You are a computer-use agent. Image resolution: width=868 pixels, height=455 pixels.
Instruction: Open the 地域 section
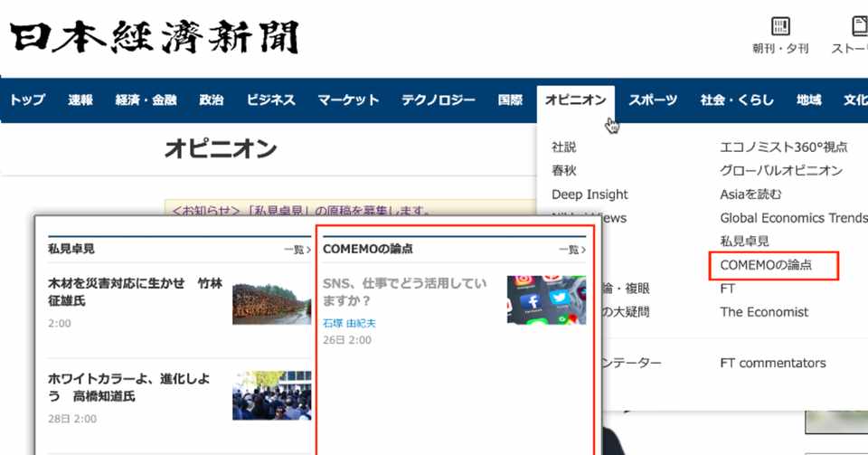click(808, 100)
